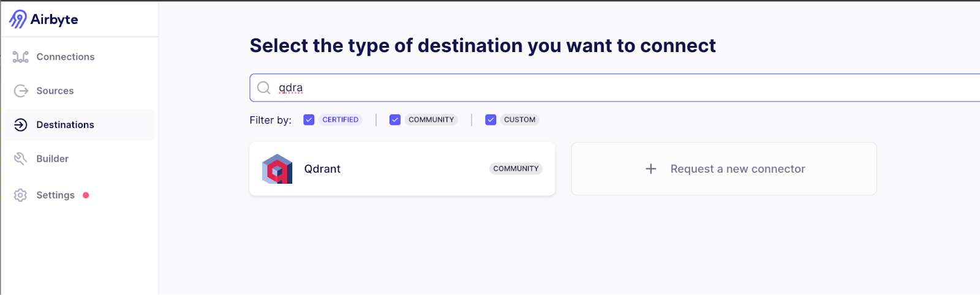Uncheck the Certified filter checkbox
Image resolution: width=980 pixels, height=295 pixels.
[x=309, y=120]
